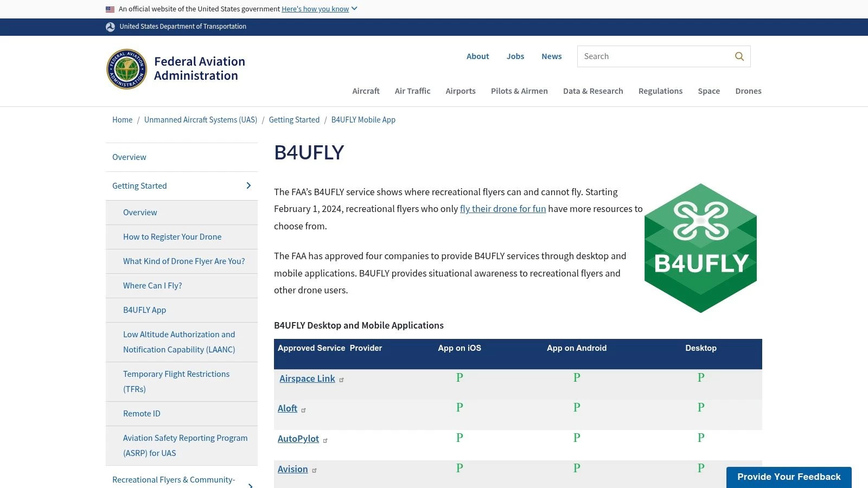Click Avision Android app P mark
This screenshot has height=488, width=868.
pyautogui.click(x=577, y=468)
